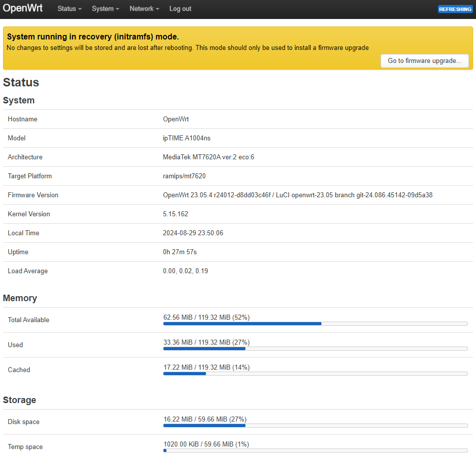Select kernel version 5.15.162
476x458 pixels.
pos(175,214)
